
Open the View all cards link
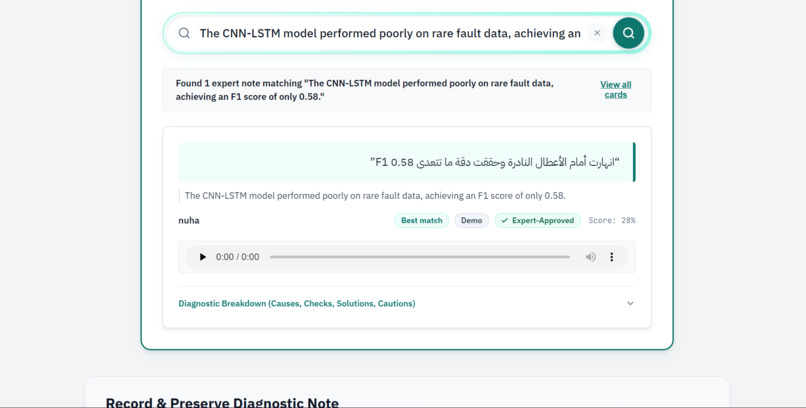pos(615,90)
